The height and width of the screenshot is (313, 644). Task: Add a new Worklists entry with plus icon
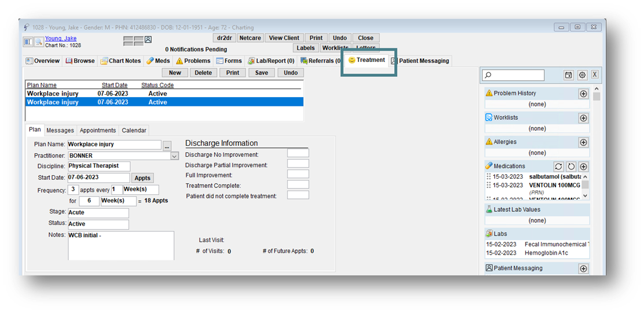[x=583, y=118]
